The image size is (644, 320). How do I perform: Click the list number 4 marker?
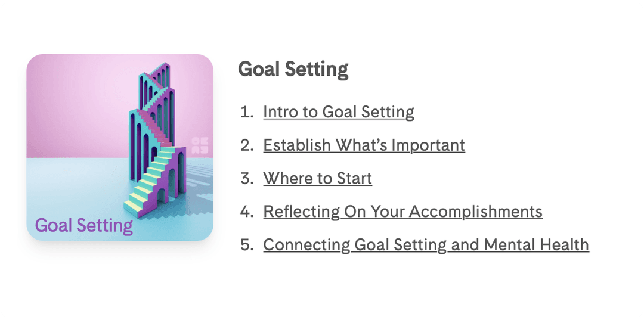click(247, 212)
